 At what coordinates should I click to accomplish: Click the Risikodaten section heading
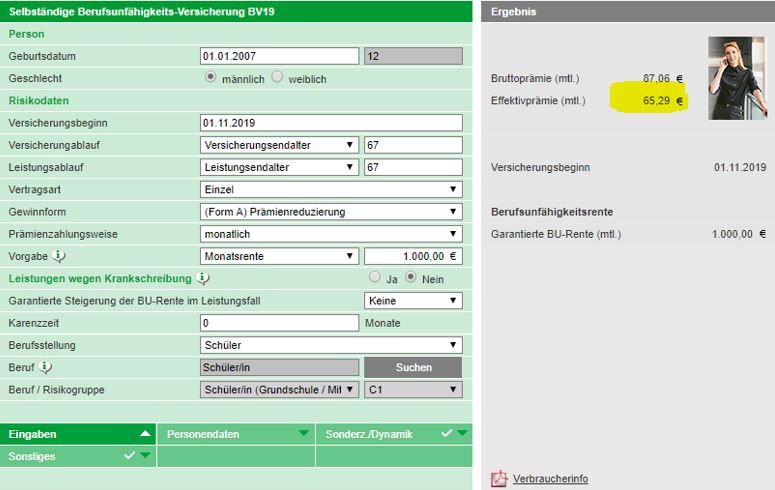point(39,100)
